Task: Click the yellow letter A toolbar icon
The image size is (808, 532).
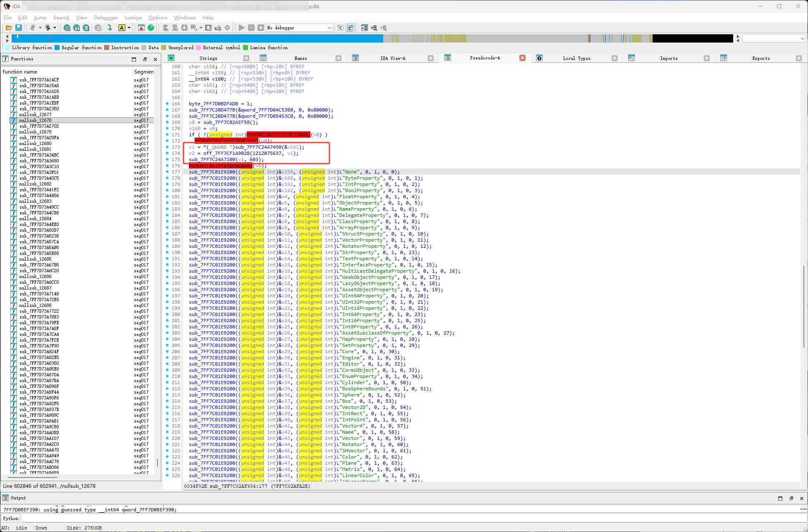Action: (x=122, y=28)
